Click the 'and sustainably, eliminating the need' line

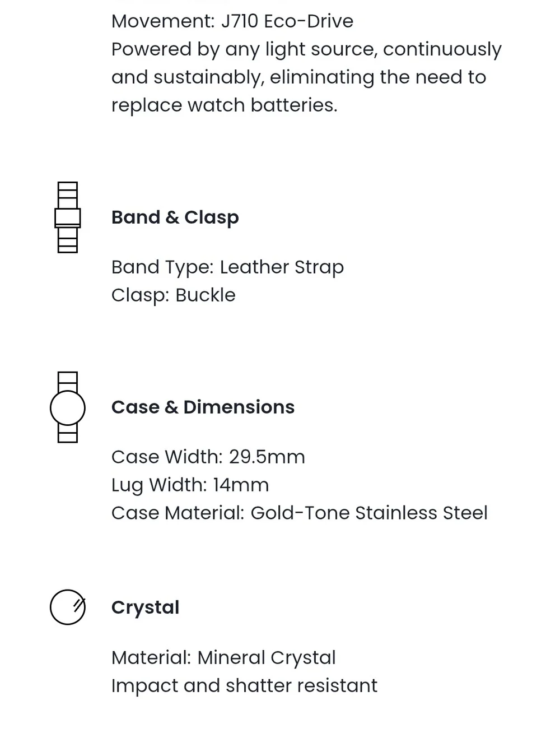(x=298, y=77)
